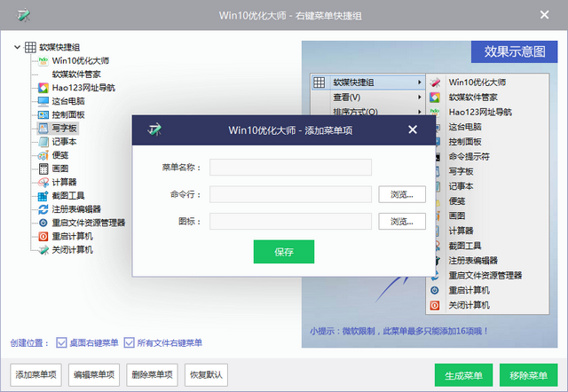Image resolution: width=568 pixels, height=392 pixels.
Task: Click the 重启文件资源管理器 icon in tree
Action: pos(43,223)
